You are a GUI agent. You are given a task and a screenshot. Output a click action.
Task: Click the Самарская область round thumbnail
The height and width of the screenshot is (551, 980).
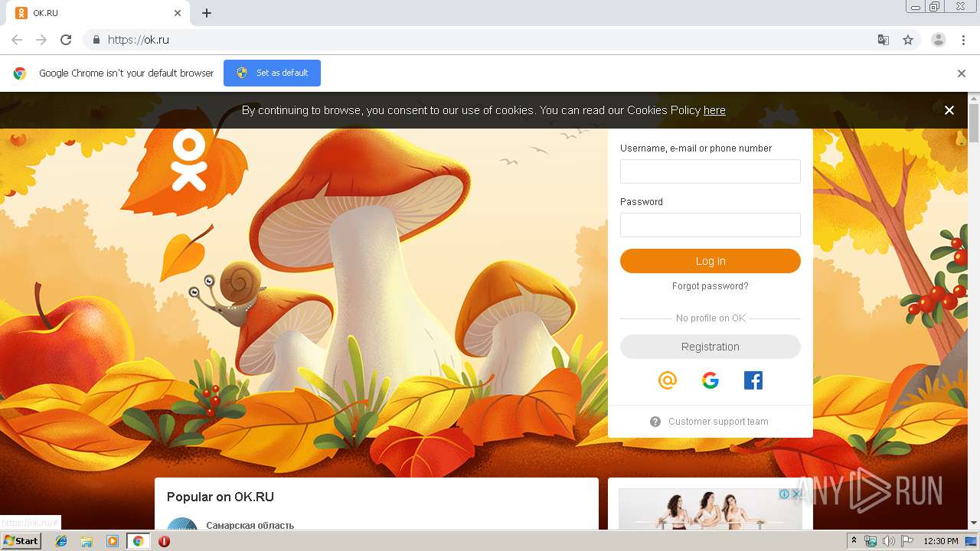point(182,524)
